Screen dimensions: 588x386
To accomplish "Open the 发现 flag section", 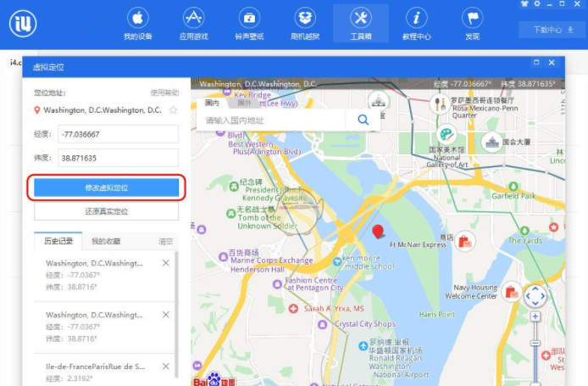I will (x=472, y=24).
